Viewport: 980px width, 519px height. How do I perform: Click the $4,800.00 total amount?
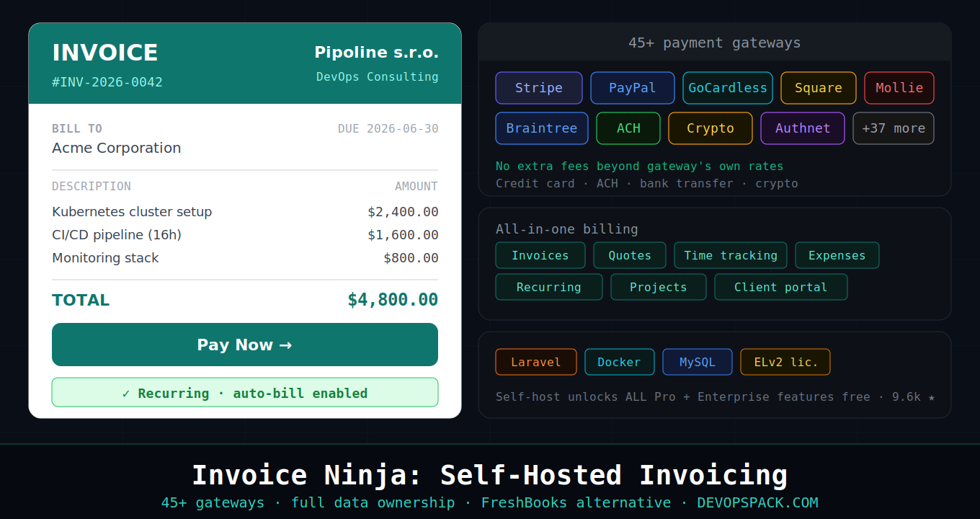coord(393,300)
